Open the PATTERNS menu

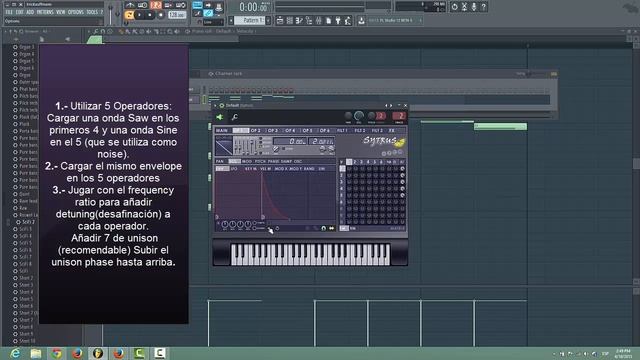[x=45, y=12]
